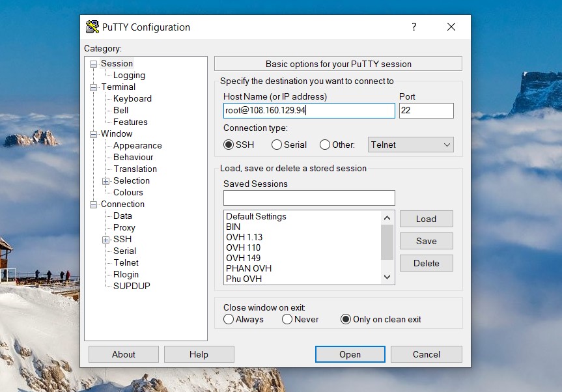
Task: Expand the SSH tree node
Action: [x=105, y=240]
